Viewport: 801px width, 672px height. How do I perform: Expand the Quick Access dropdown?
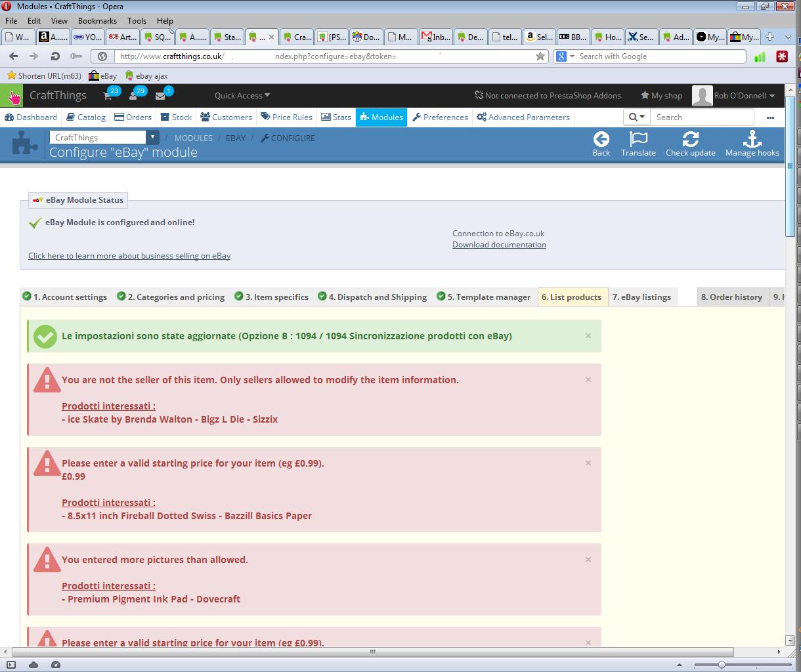coord(242,96)
